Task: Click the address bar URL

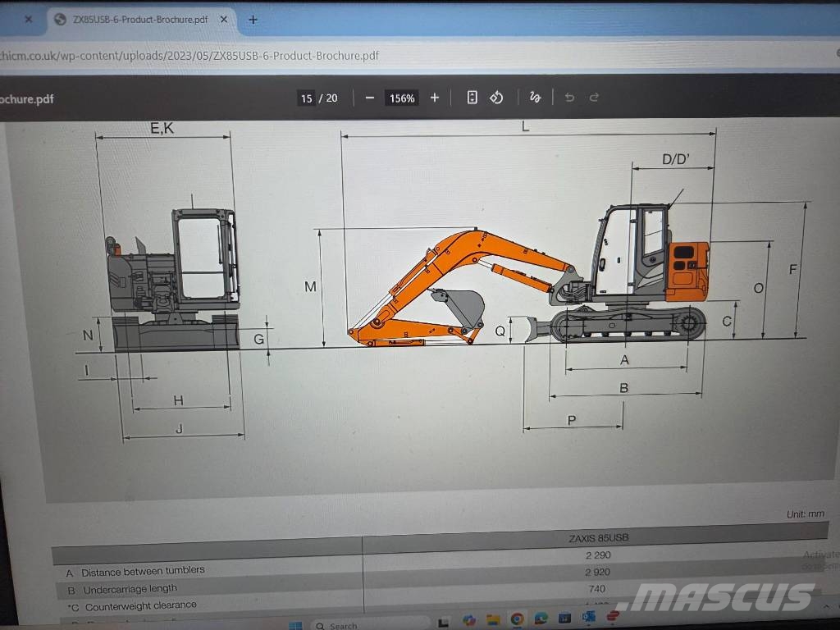Action: [x=189, y=56]
